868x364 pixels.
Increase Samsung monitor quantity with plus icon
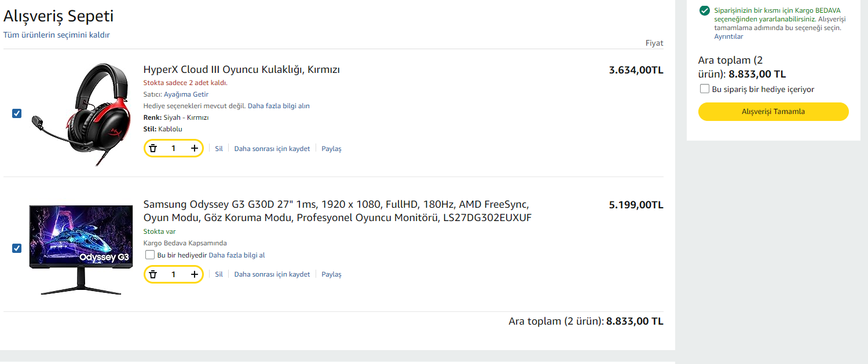(x=195, y=274)
